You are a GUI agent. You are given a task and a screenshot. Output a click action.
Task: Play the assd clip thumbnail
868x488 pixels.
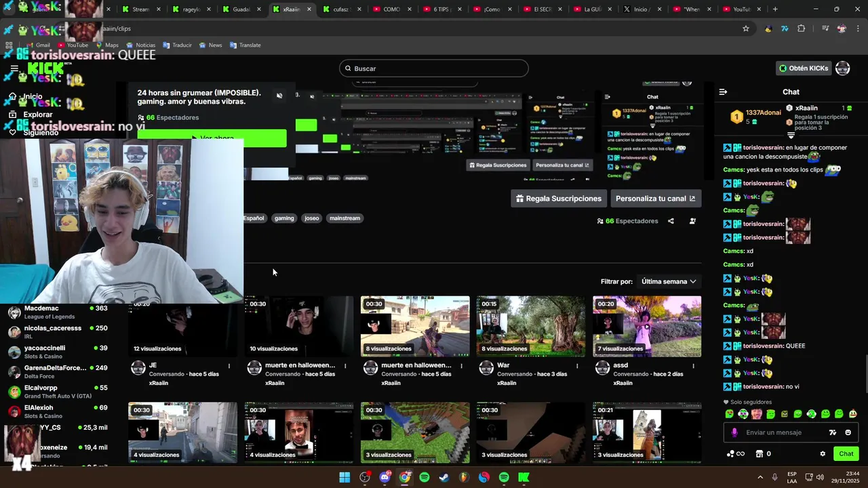pyautogui.click(x=647, y=326)
